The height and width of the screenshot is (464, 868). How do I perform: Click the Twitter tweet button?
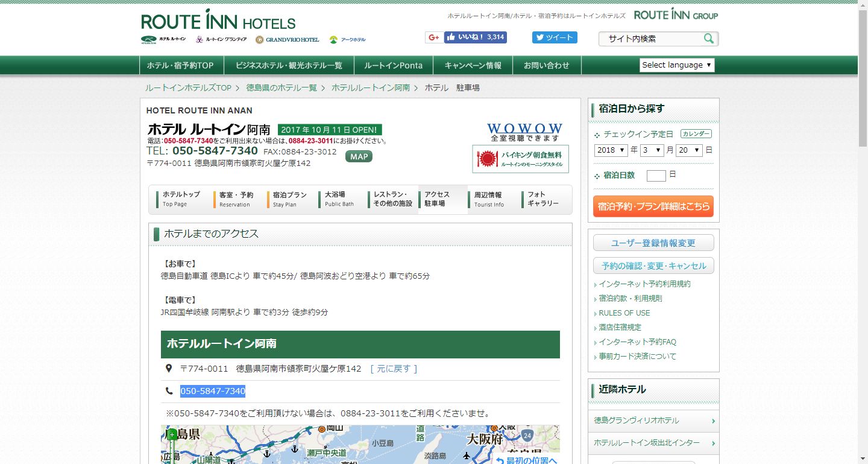point(555,37)
